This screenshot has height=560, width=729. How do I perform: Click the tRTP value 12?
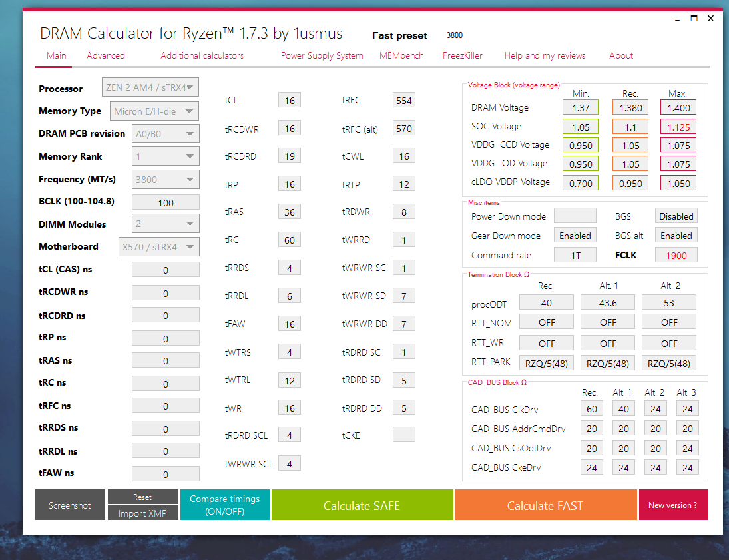pos(404,184)
